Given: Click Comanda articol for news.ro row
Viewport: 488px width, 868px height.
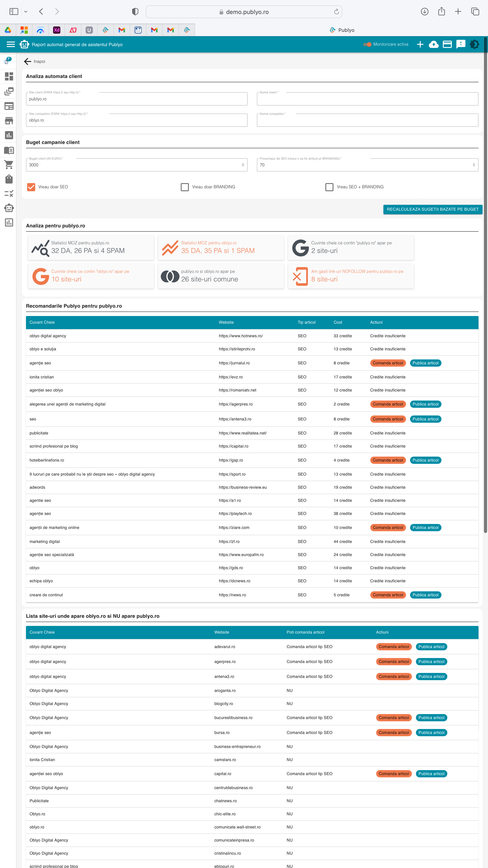Looking at the screenshot, I should [388, 595].
